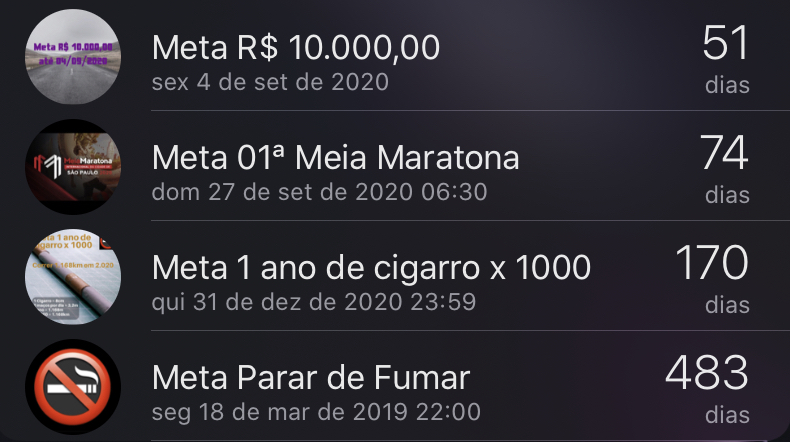
Task: Click the red no-smoking icon
Action: (72, 386)
